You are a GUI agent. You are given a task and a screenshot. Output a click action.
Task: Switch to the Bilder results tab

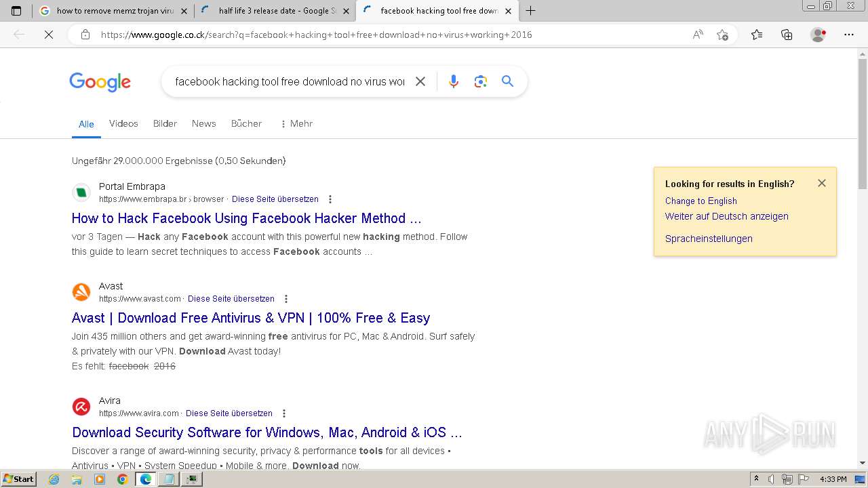click(x=165, y=123)
